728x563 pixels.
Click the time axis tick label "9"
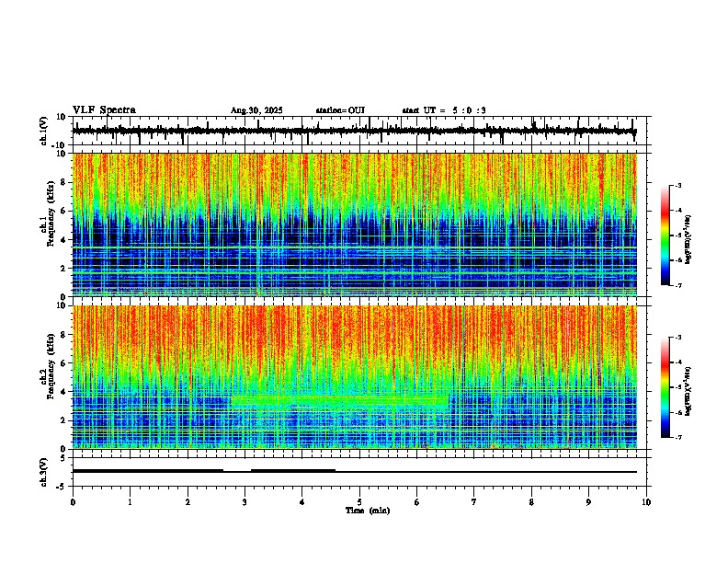point(588,502)
